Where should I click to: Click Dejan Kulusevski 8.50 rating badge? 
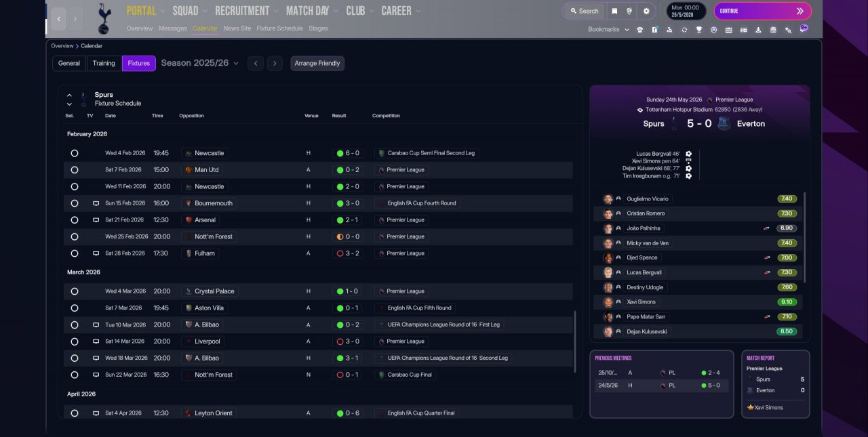787,332
